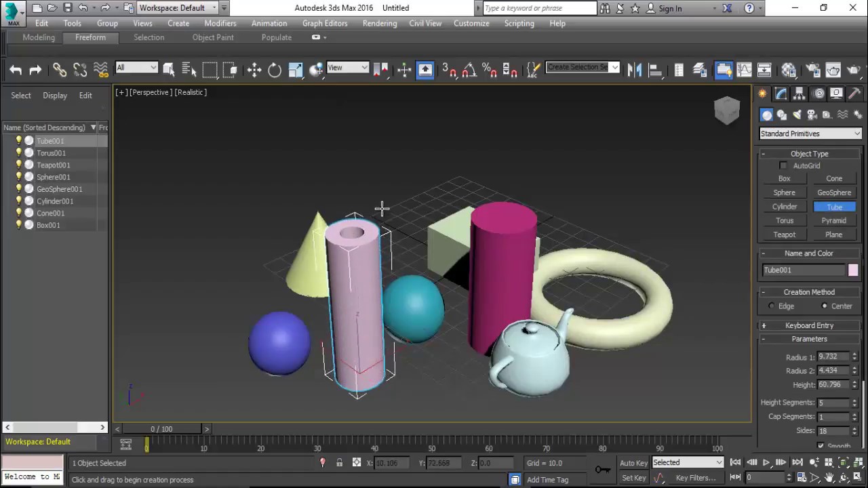Open the Modifiers menu

tap(220, 23)
